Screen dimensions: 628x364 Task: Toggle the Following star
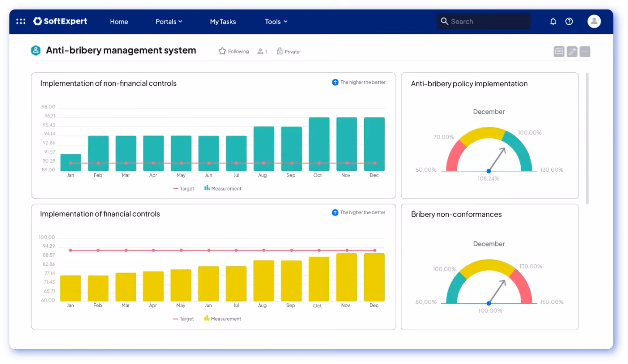coord(222,51)
